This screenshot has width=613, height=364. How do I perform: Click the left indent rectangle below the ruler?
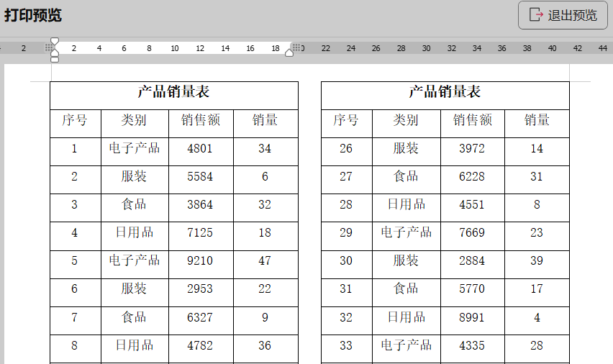pyautogui.click(x=55, y=59)
